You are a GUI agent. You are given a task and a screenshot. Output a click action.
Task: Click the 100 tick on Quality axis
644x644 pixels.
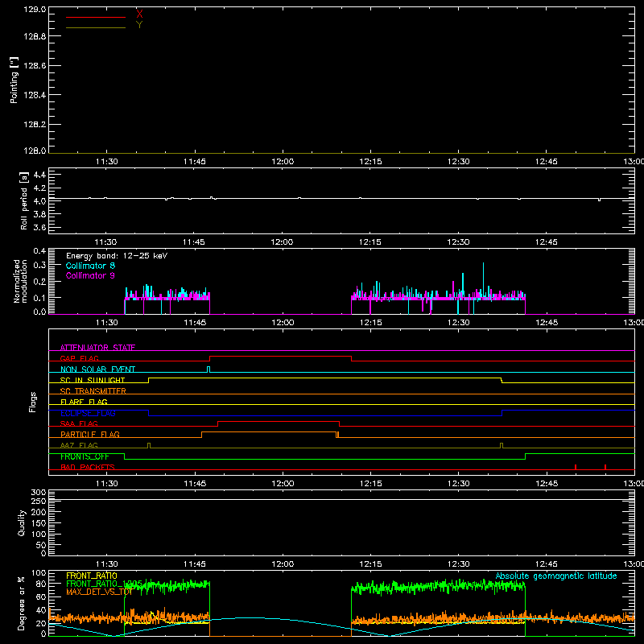pos(38,534)
